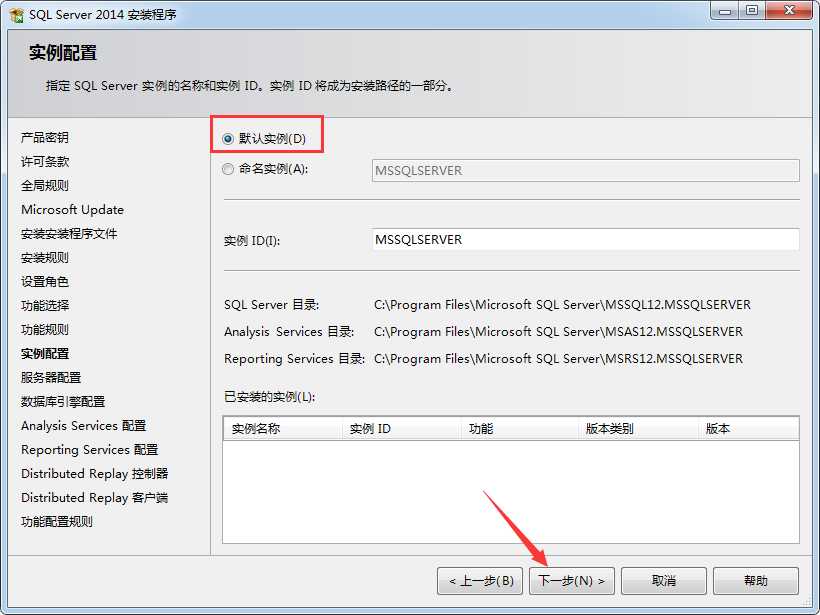Click 数据库引擎配置 step in sidebar
Viewport: 820px width, 615px height.
point(63,402)
